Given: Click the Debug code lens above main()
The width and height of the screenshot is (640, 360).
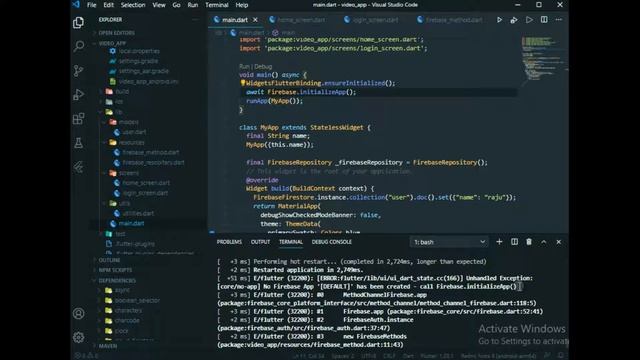Looking at the screenshot, I should 263,66.
